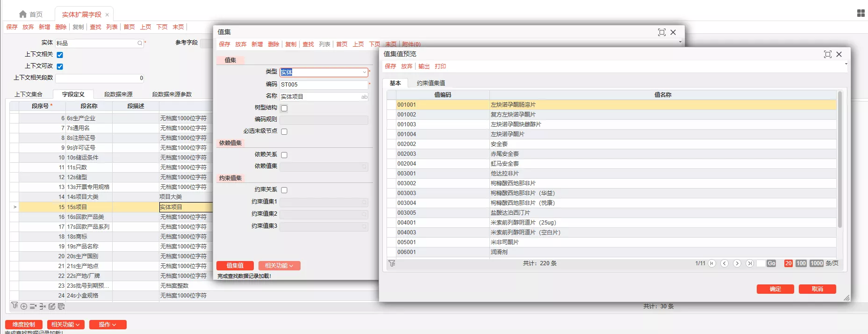Open the 类型 dropdown in the 值集 dialog

[x=364, y=72]
